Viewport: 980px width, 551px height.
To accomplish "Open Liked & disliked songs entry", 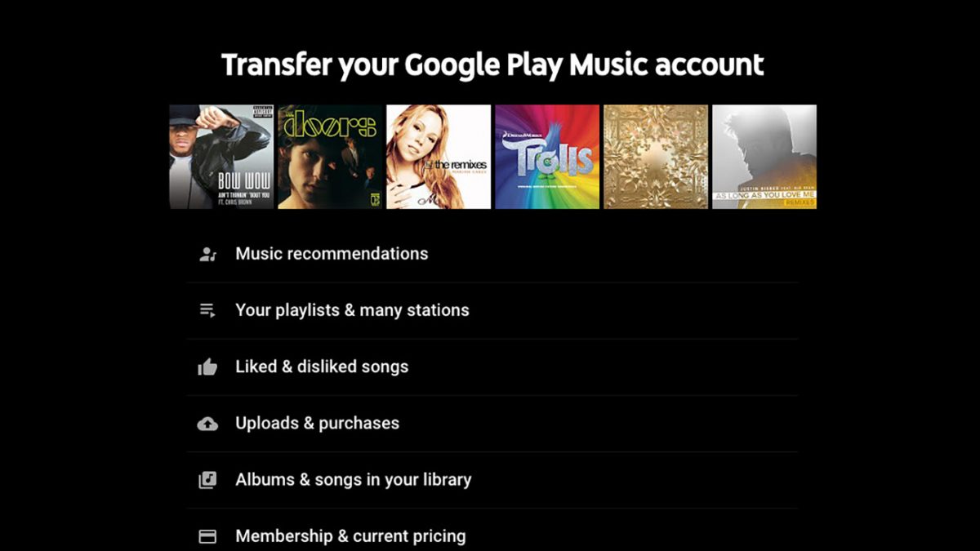I will [x=492, y=367].
